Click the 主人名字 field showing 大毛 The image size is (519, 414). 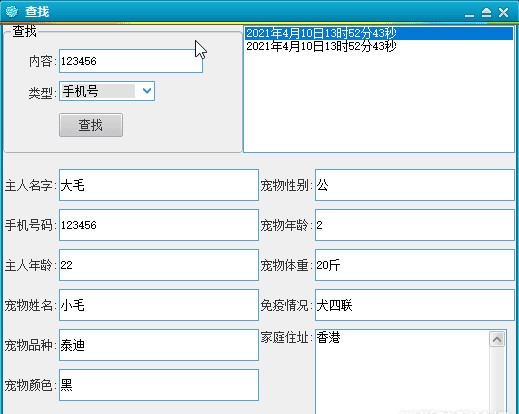[159, 185]
